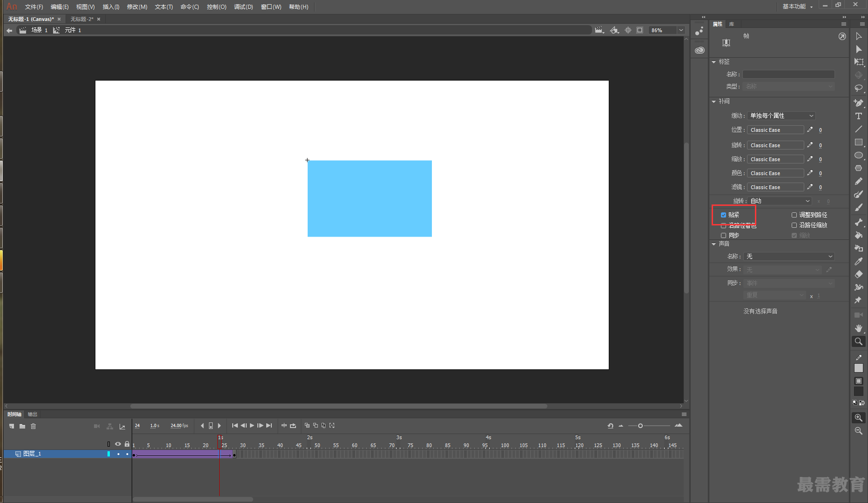
Task: Open the 修改(M) menu
Action: [x=137, y=7]
